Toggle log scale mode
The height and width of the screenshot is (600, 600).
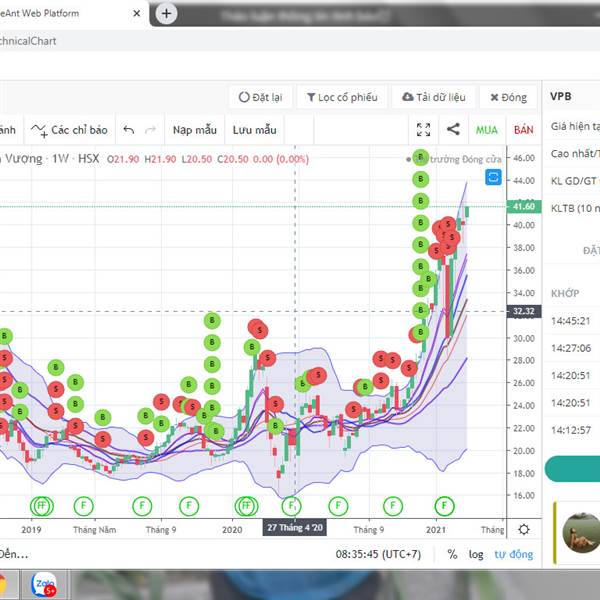coord(476,554)
